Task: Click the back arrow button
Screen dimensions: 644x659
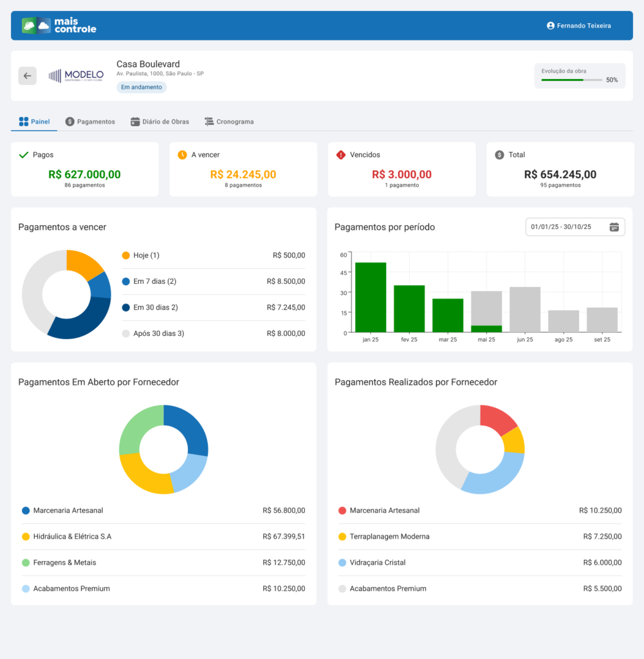Action: [x=27, y=76]
